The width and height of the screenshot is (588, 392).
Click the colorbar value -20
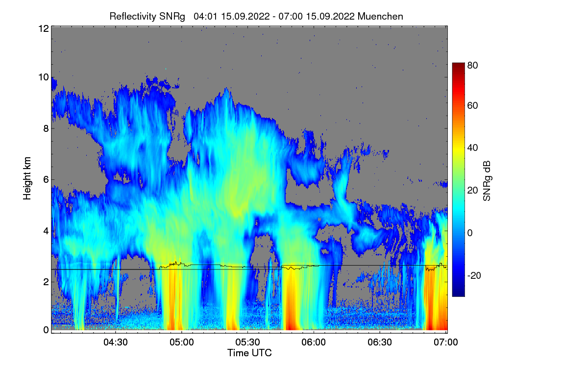[x=474, y=275]
